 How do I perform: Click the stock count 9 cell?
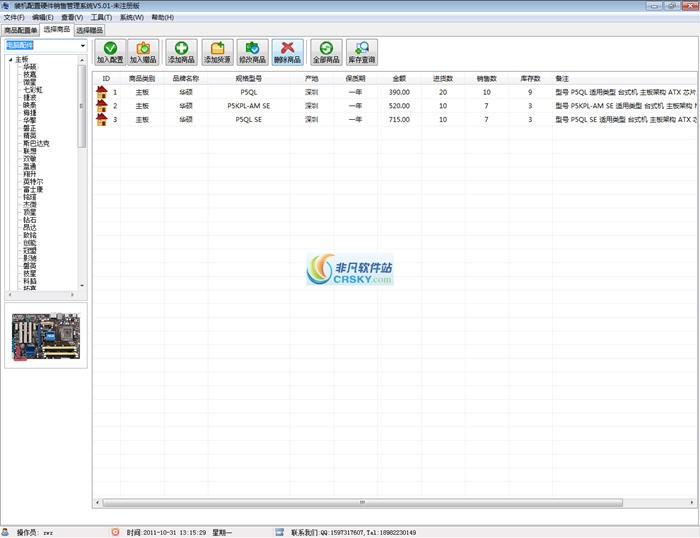click(530, 92)
